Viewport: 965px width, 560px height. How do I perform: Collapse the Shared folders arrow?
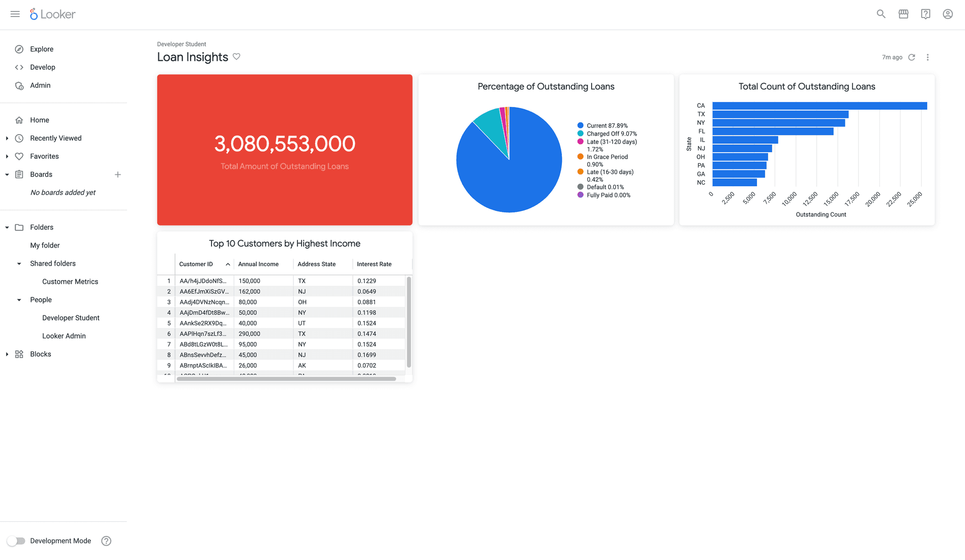(x=19, y=264)
